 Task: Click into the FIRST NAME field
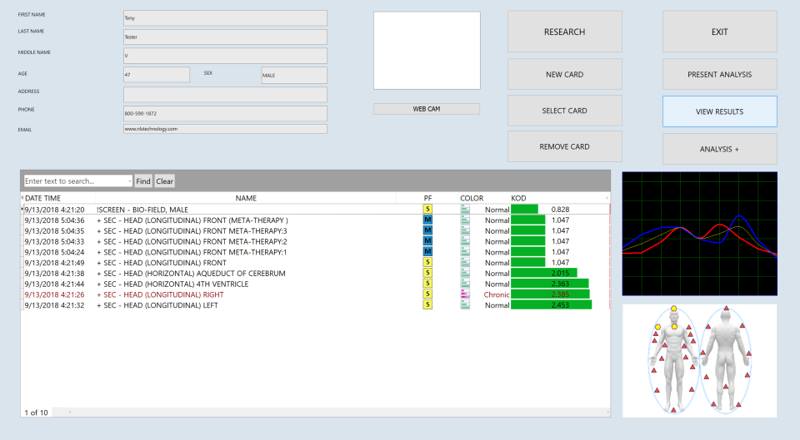(224, 18)
